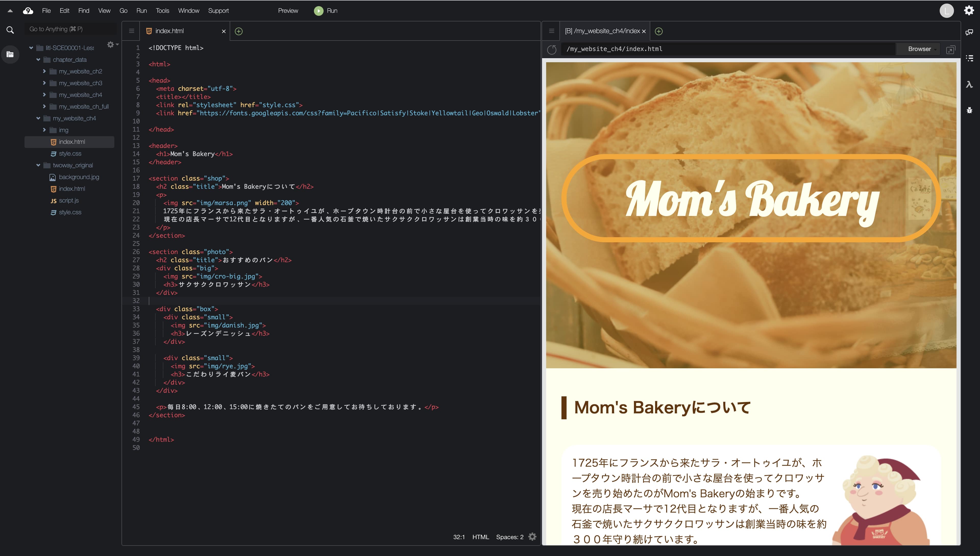
Task: Collapse the twoway_original folder
Action: [38, 165]
